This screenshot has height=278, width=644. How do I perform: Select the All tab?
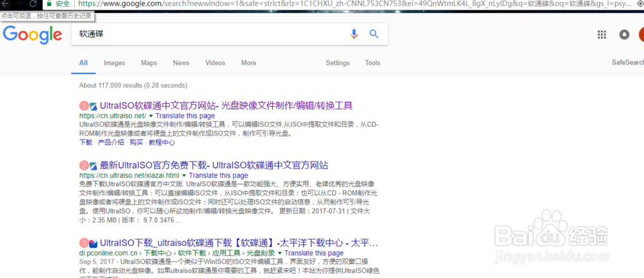point(83,63)
